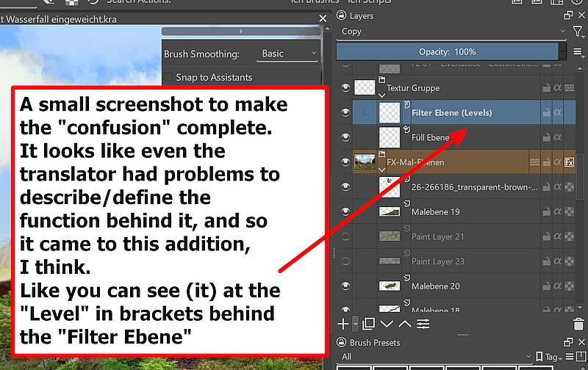Image resolution: width=588 pixels, height=370 pixels.
Task: Float the Brush Presets docker
Action: tap(568, 342)
